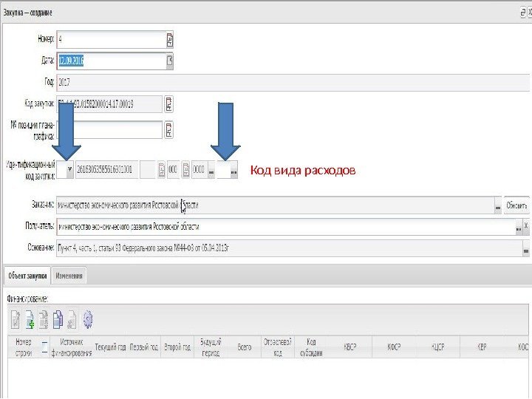Click the copy documents icon in Финансирование toolbar
Viewport: 532px width, 399px height.
point(58,320)
